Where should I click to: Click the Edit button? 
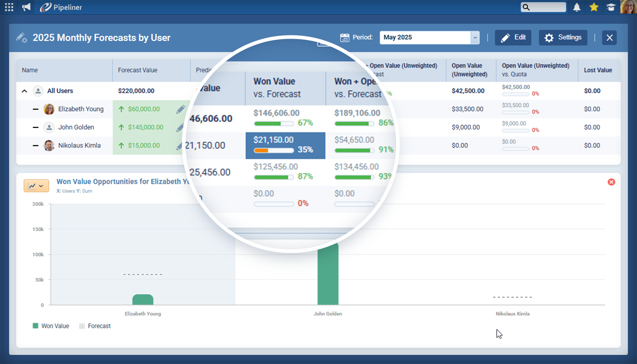pyautogui.click(x=513, y=38)
